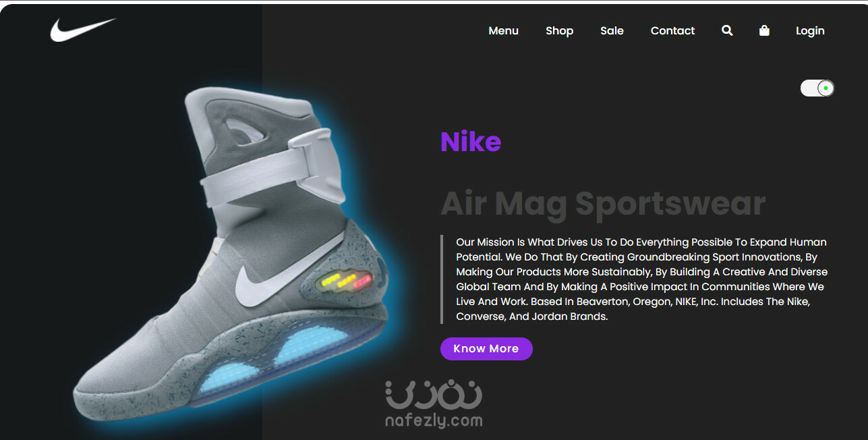Select the Sale navigation link
This screenshot has width=868, height=440.
coord(612,31)
